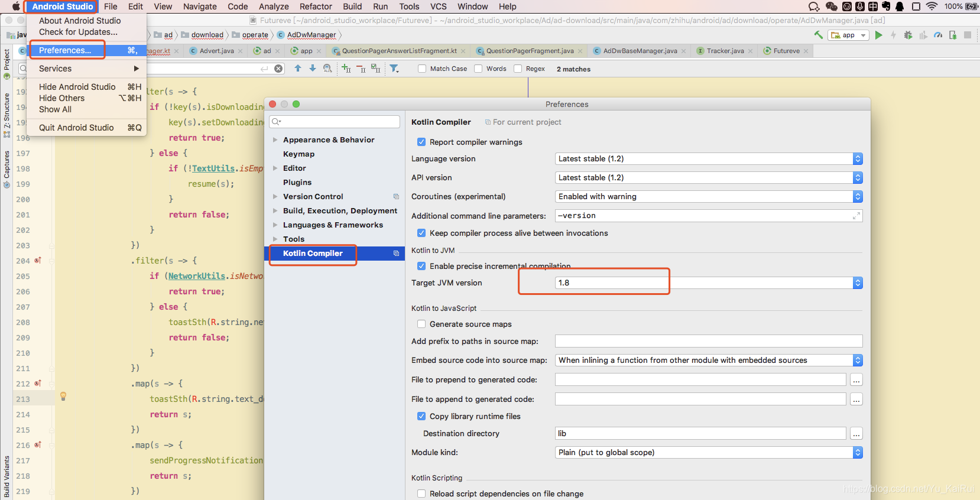
Task: Enable Reload script dependencies on file change
Action: [421, 493]
